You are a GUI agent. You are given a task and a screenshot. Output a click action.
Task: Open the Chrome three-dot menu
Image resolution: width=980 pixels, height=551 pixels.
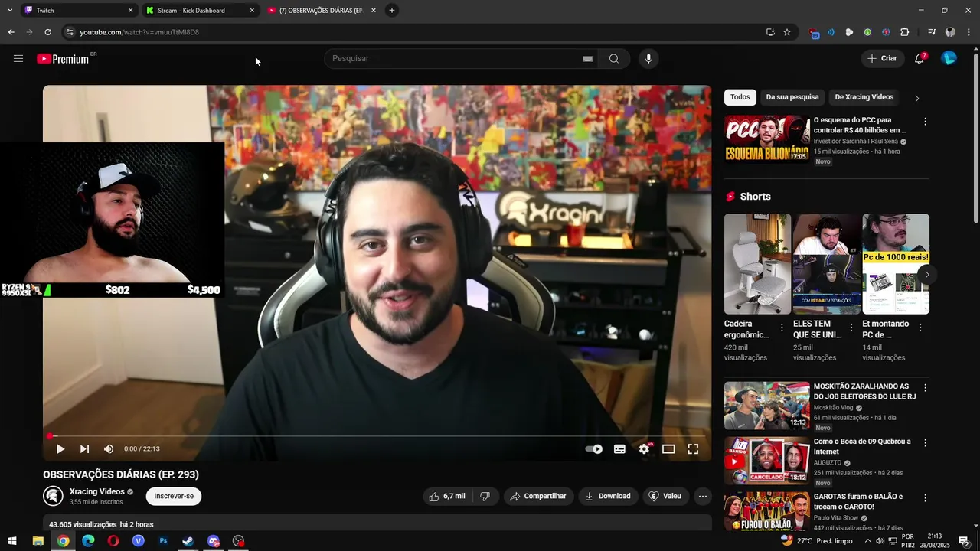pyautogui.click(x=969, y=32)
